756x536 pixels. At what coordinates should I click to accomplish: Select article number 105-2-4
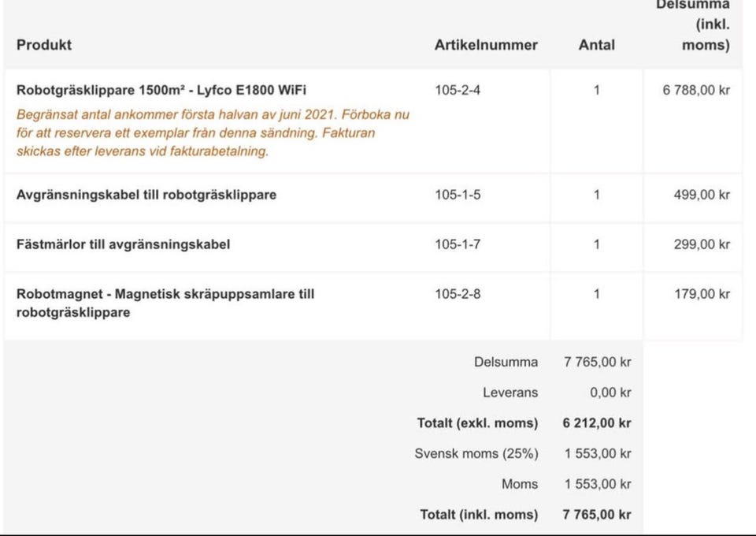pyautogui.click(x=458, y=90)
